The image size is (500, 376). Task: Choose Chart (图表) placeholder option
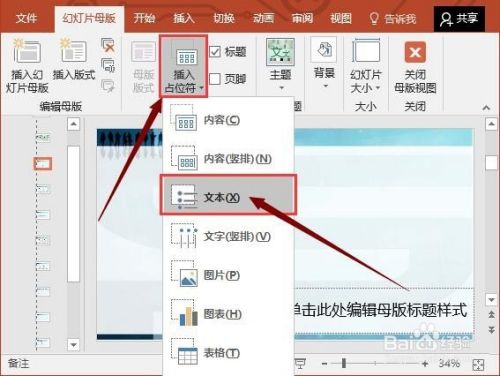click(x=228, y=314)
